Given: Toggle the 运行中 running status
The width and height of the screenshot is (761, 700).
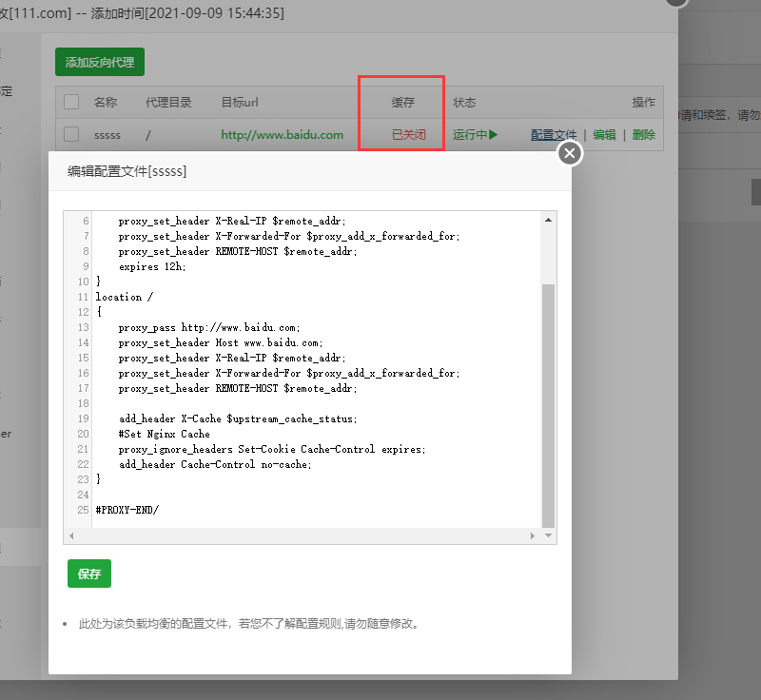Looking at the screenshot, I should tap(475, 134).
